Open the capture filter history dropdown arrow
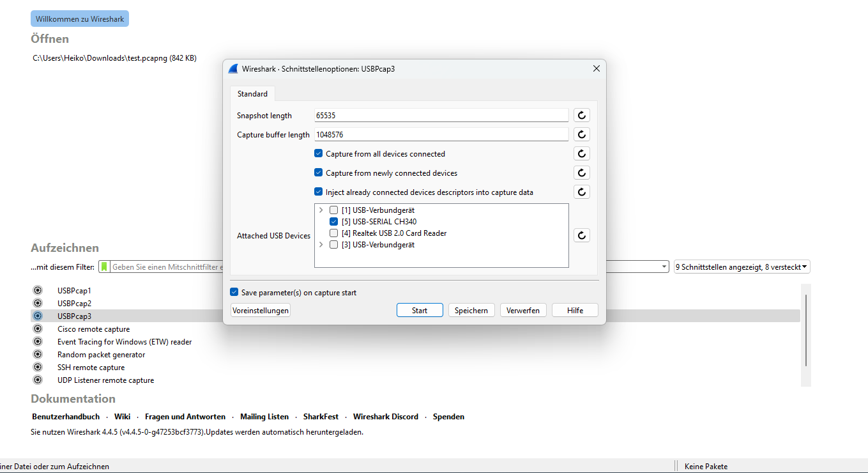 (664, 267)
